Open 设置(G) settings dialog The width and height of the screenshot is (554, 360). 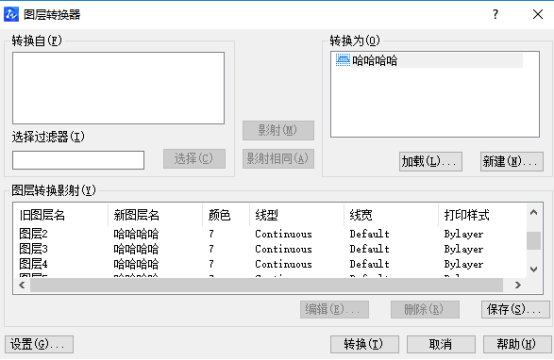point(39,344)
